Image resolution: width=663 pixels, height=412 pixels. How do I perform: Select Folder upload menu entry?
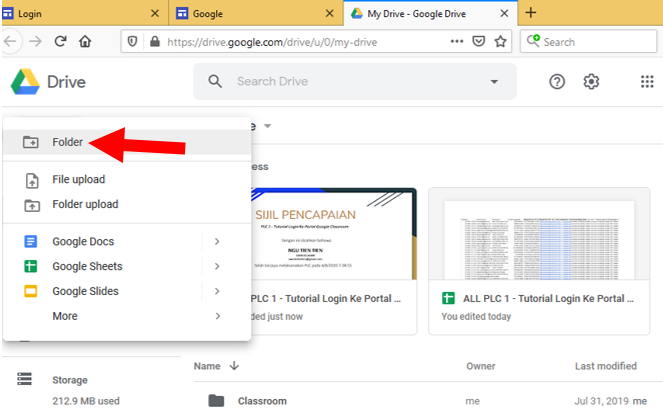pos(127,204)
